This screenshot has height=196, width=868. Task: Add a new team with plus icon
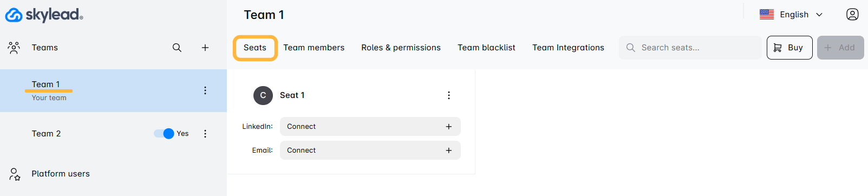[205, 48]
